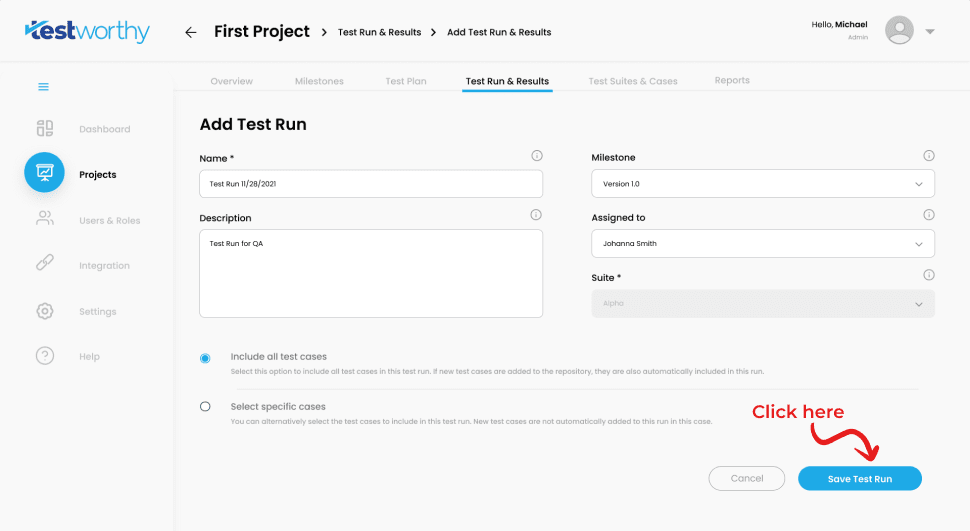Click the Save Test Run button
Screen dimensions: 970x531
click(859, 479)
